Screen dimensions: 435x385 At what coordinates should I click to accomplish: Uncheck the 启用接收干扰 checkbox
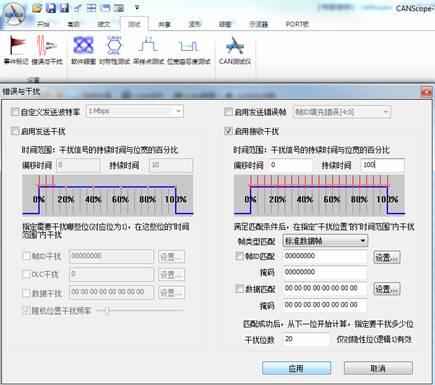228,131
